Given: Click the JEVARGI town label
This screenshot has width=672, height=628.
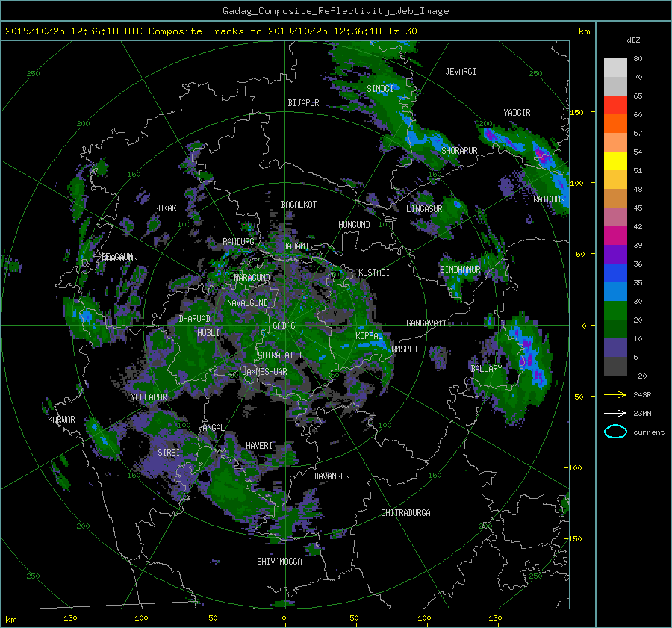Looking at the screenshot, I should click(461, 72).
